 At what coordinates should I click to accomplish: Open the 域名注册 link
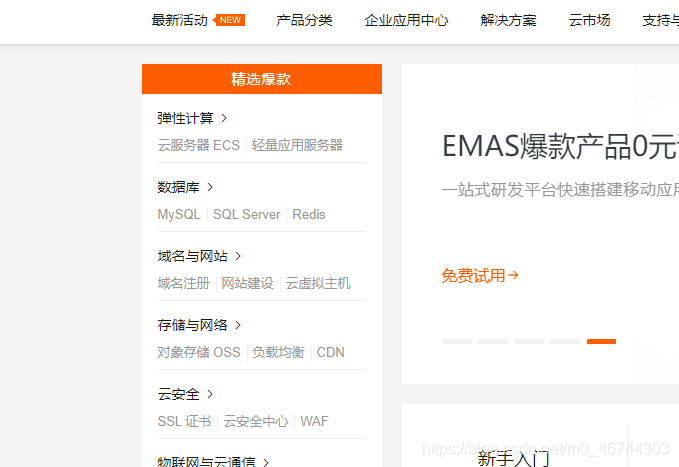pyautogui.click(x=184, y=283)
